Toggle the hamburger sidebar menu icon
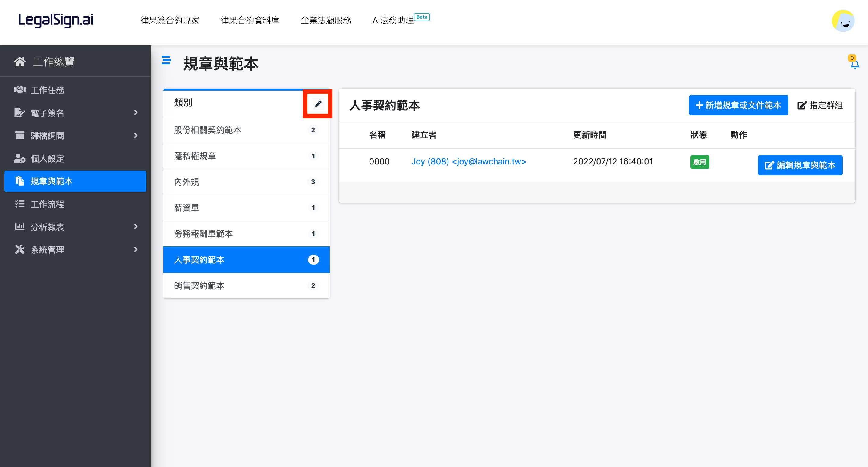Viewport: 868px width, 467px height. tap(166, 60)
